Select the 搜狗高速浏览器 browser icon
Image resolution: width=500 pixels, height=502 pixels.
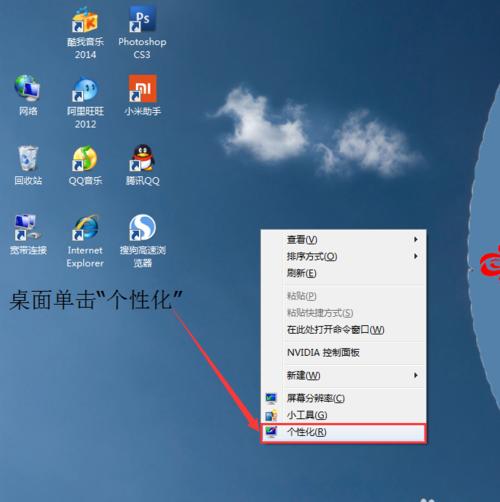[x=143, y=228]
